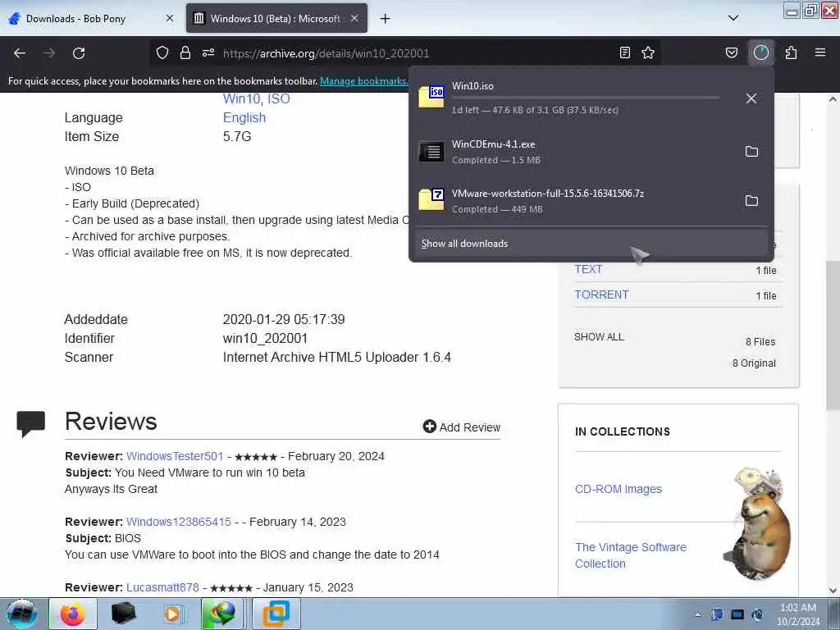Reload the page with the refresh icon
The height and width of the screenshot is (630, 840).
79,53
